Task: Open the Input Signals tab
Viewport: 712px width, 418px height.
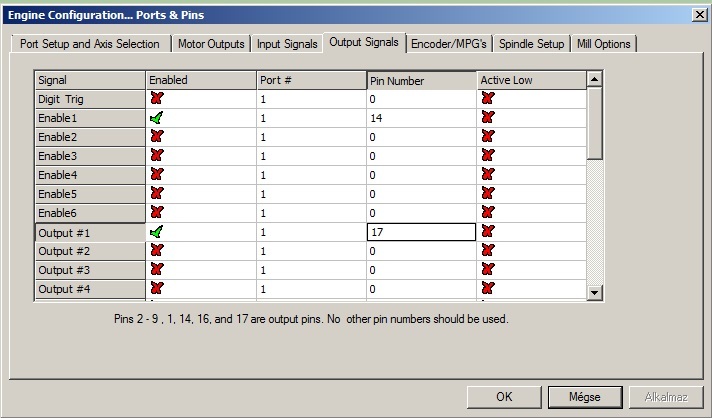Action: coord(287,44)
